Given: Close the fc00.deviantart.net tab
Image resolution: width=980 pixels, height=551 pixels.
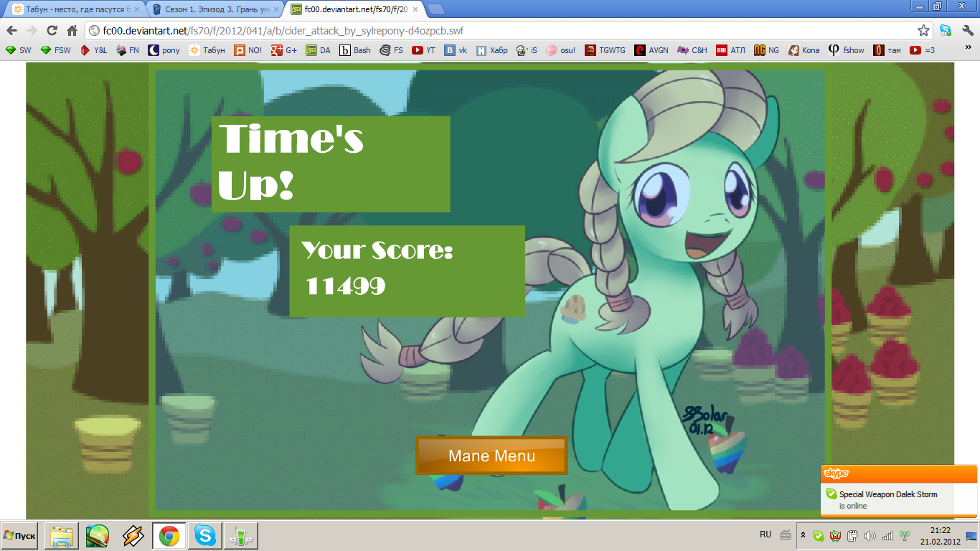Looking at the screenshot, I should tap(416, 10).
